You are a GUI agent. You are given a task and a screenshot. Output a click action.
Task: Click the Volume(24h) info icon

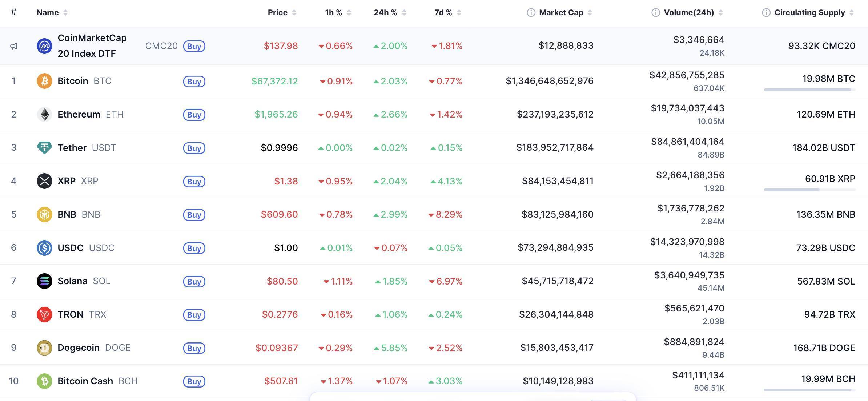655,12
